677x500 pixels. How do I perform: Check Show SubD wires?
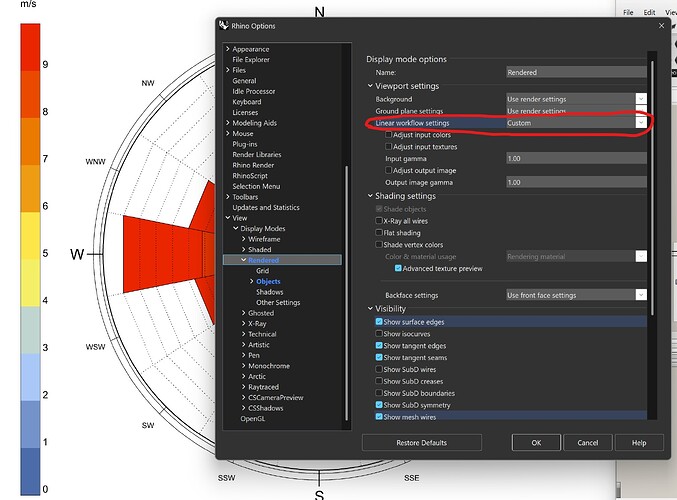[379, 369]
